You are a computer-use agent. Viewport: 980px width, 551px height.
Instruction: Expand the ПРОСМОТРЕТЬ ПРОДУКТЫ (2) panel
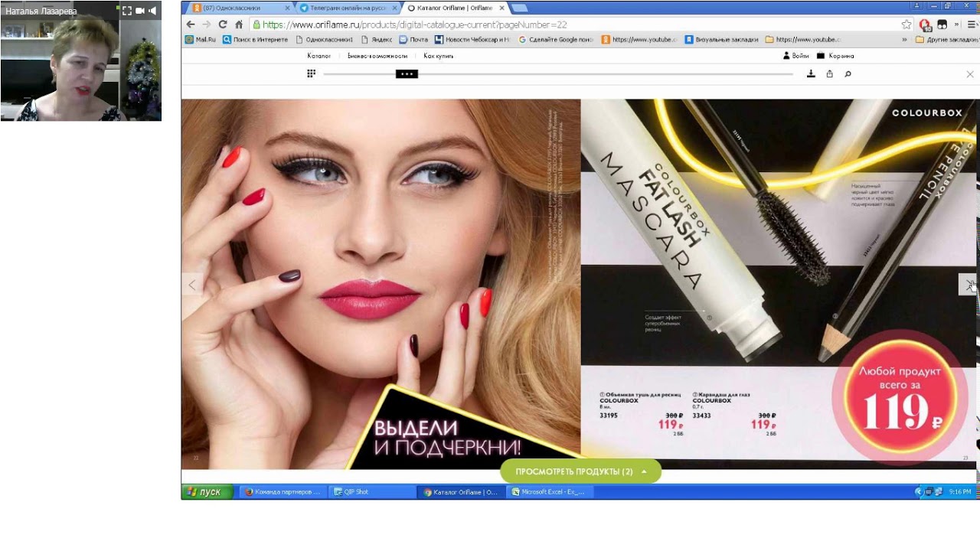[x=580, y=471]
